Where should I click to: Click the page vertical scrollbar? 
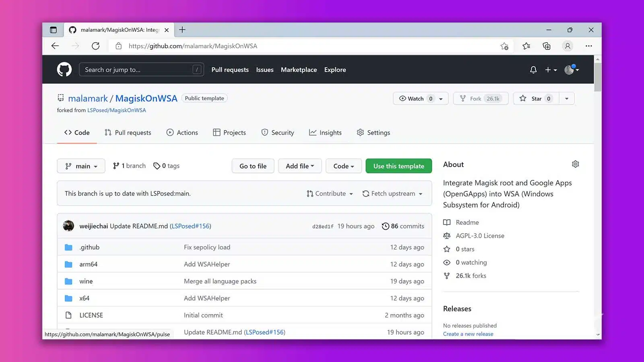(x=598, y=76)
